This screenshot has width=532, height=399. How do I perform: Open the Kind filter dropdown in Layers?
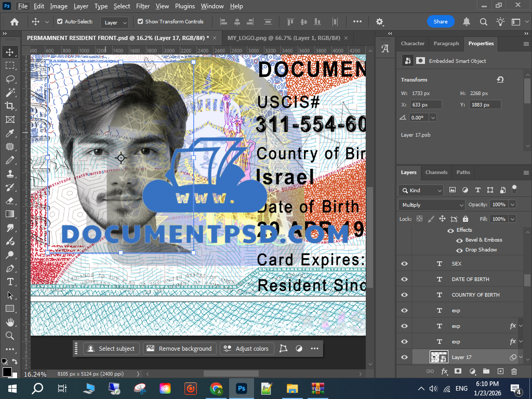(x=421, y=190)
